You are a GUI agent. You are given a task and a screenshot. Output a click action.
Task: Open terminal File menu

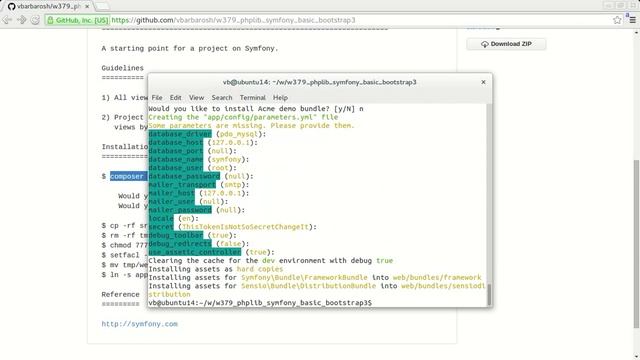coord(157,98)
